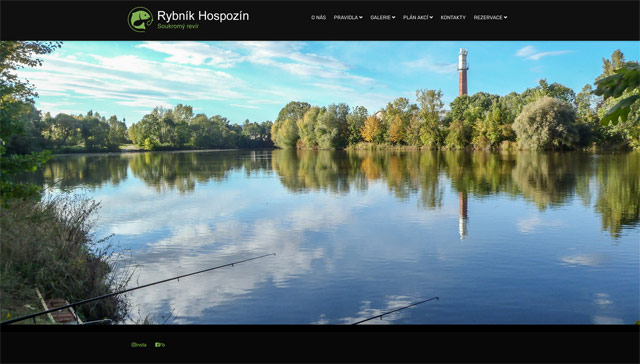640x364 pixels.
Task: Open the Rybník Hospozín site title
Action: click(x=203, y=16)
